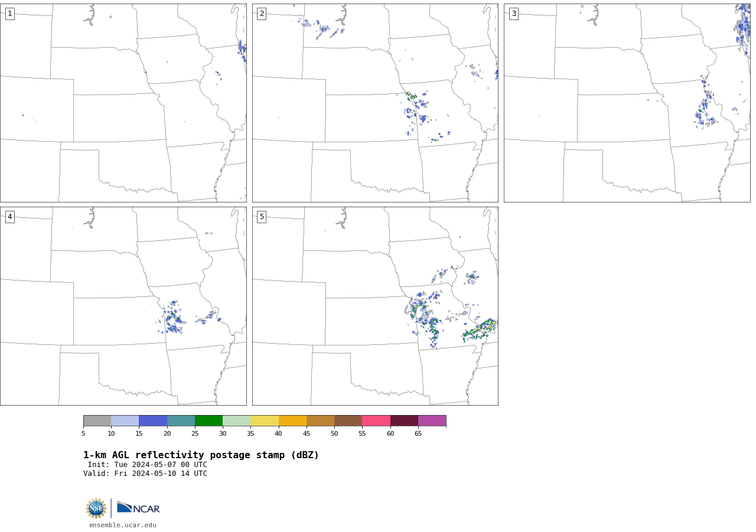Click the orange 40-45 dBZ swatch

pos(292,420)
